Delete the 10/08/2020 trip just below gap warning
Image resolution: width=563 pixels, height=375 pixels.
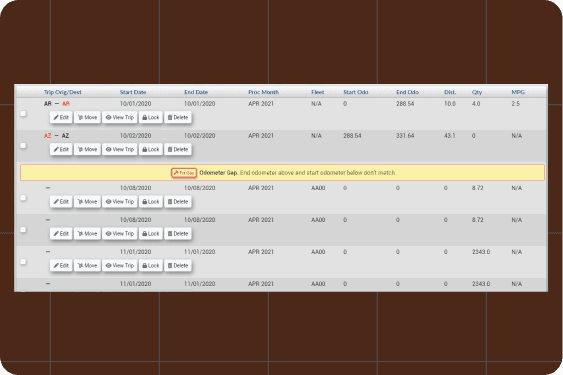[x=178, y=202]
